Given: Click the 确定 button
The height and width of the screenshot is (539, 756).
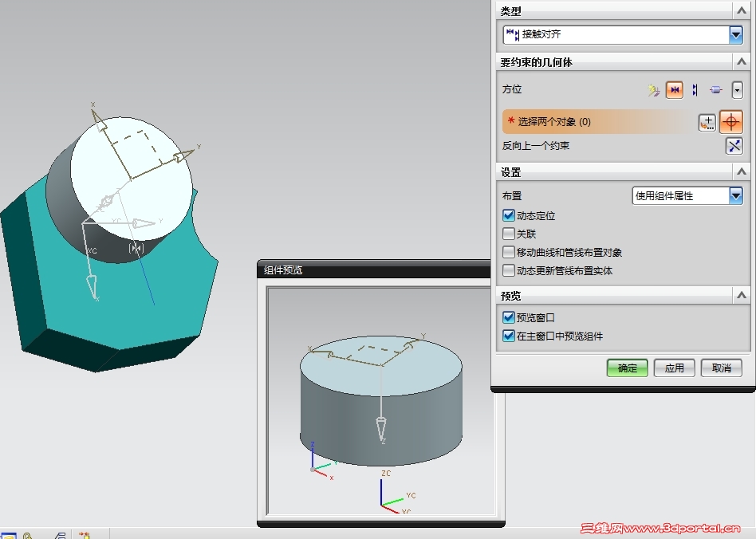Looking at the screenshot, I should coord(628,368).
